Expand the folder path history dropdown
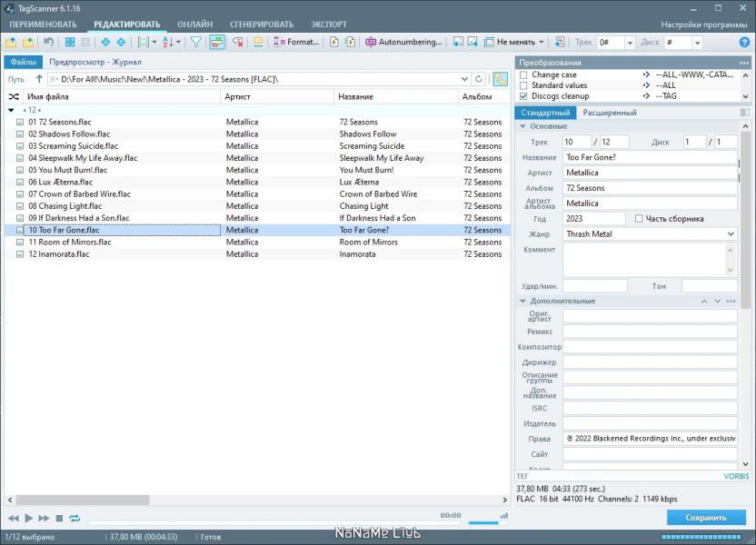The height and width of the screenshot is (545, 756). (x=464, y=79)
